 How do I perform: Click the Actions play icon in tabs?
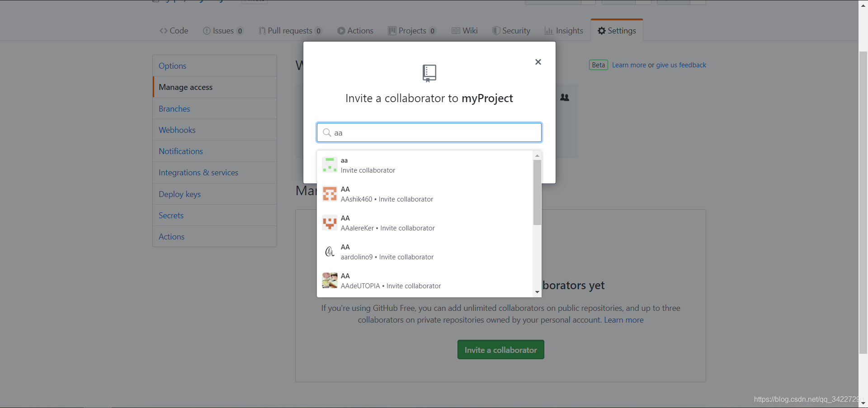click(x=341, y=31)
